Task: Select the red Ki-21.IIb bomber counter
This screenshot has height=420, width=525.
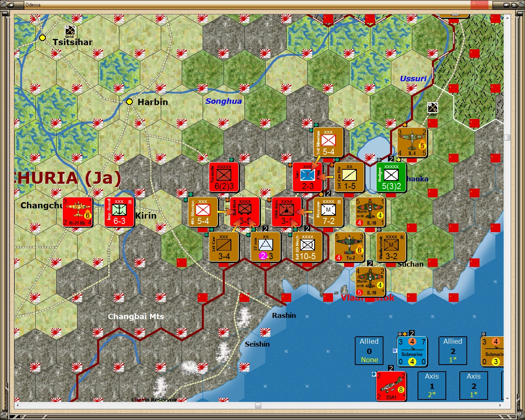Action: coord(78,212)
